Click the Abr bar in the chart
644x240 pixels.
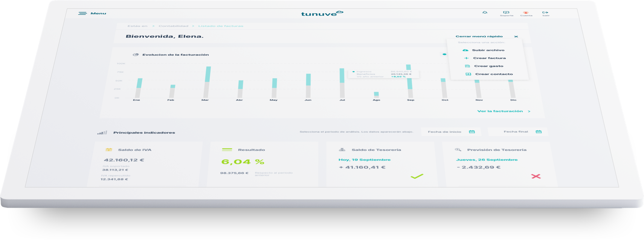(240, 89)
